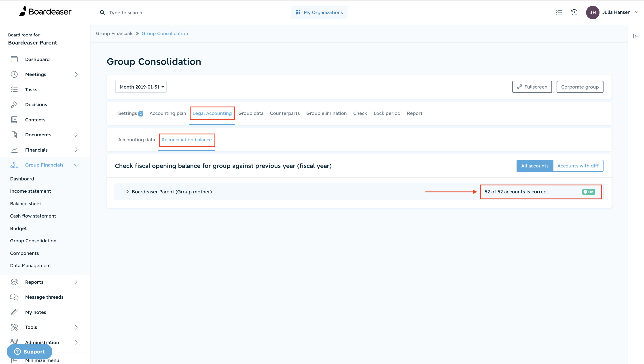Click the JH user avatar

(593, 13)
